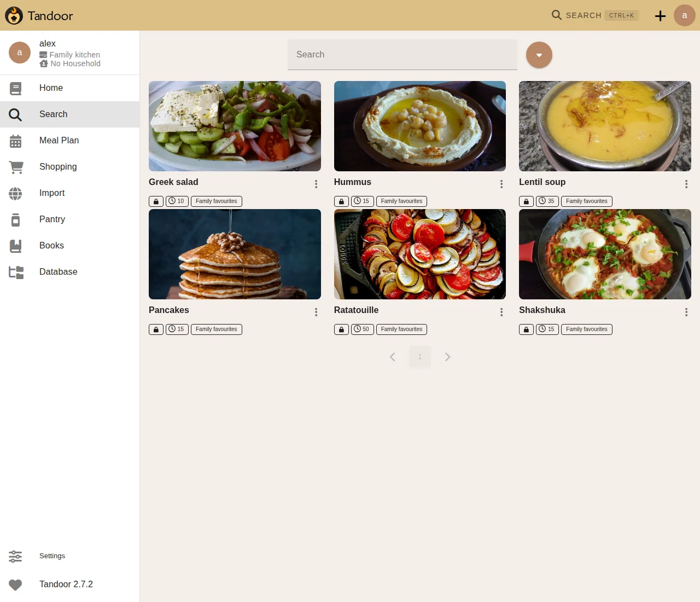Screen dimensions: 700x602
Task: Click Family favourites tag under Pancakes
Action: [217, 329]
